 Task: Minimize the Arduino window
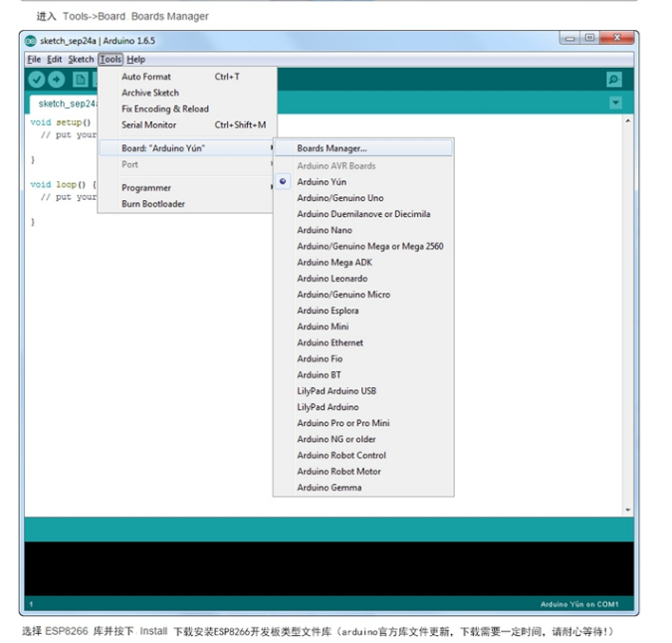[x=569, y=39]
